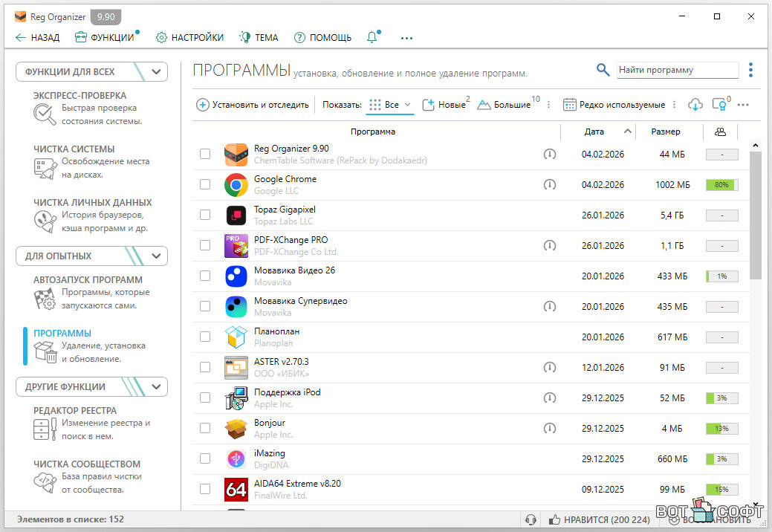Click Установить и отследить button
Screen dimensions: 772x532
pos(253,105)
